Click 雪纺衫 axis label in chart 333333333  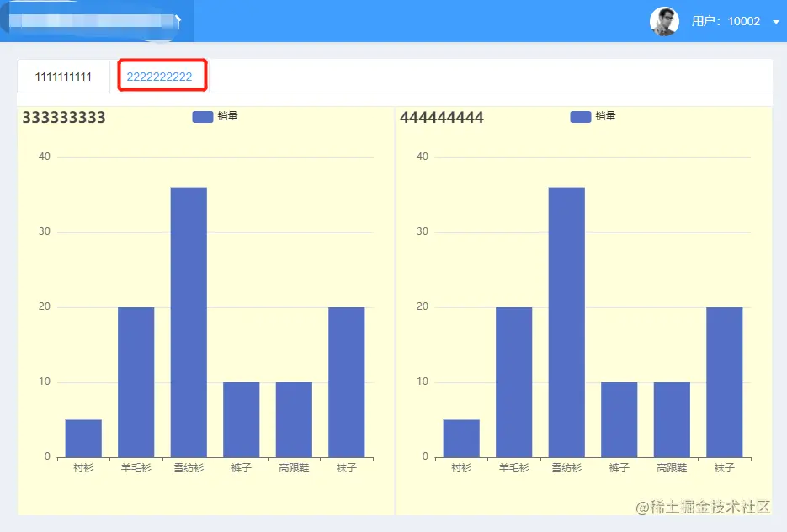coord(189,468)
